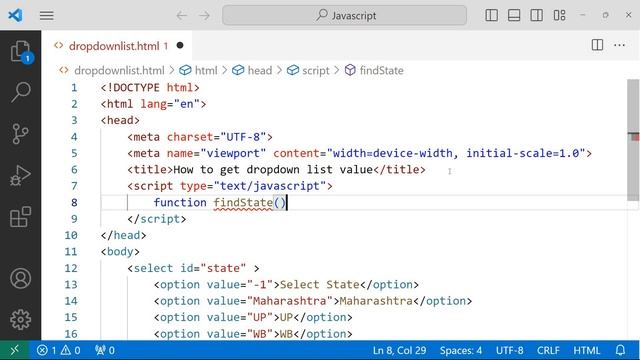640x360 pixels.
Task: Click html in the breadcrumb
Action: tap(206, 71)
